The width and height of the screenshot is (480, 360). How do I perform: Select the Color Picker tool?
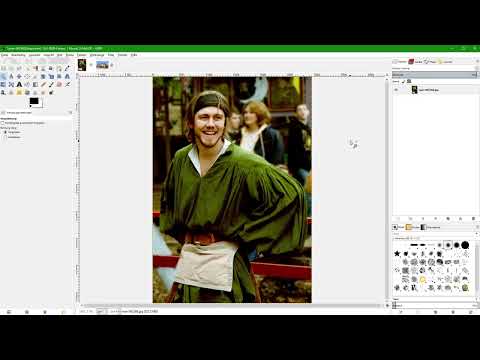(x=67, y=68)
